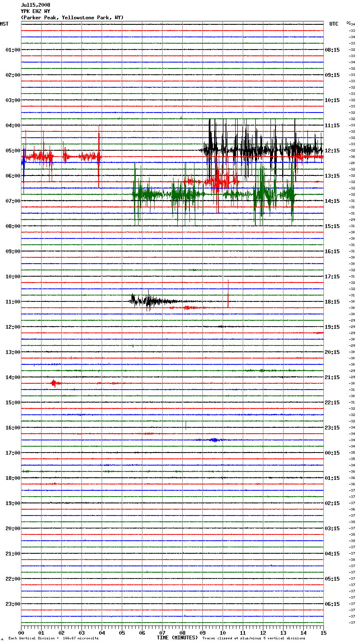The width and height of the screenshot is (357, 644).
Task: Select the 17:00 MST time label
Action: [13, 453]
